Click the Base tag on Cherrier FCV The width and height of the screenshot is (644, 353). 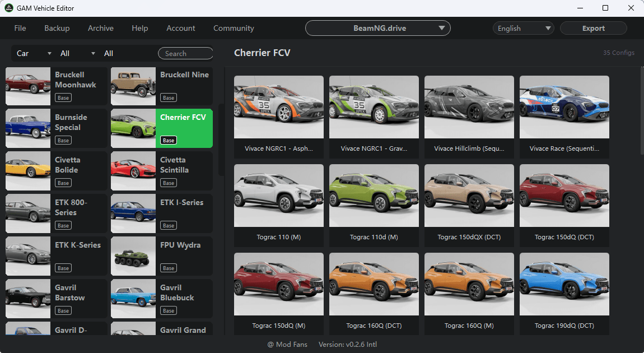click(x=169, y=140)
